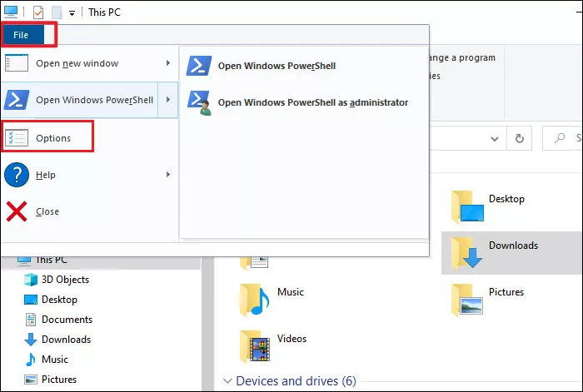Open the Customize Quick Access Toolbar dropdown
This screenshot has height=392, width=583.
click(x=72, y=13)
